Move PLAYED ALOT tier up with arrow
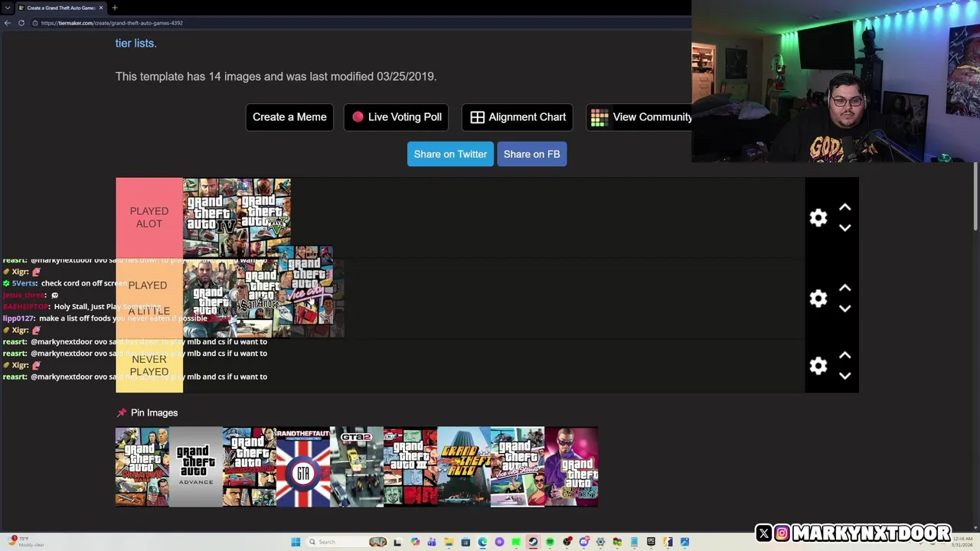Viewport: 980px width, 551px height. tap(844, 207)
